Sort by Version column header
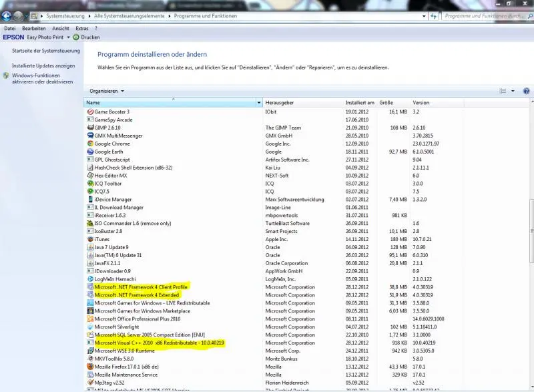Viewport: 534px width, 392px height. pyautogui.click(x=437, y=103)
